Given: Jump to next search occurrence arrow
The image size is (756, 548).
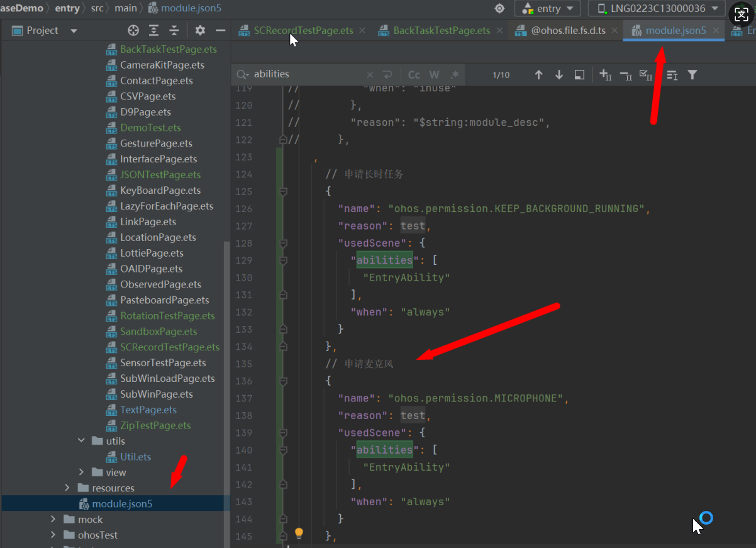Looking at the screenshot, I should tap(559, 75).
